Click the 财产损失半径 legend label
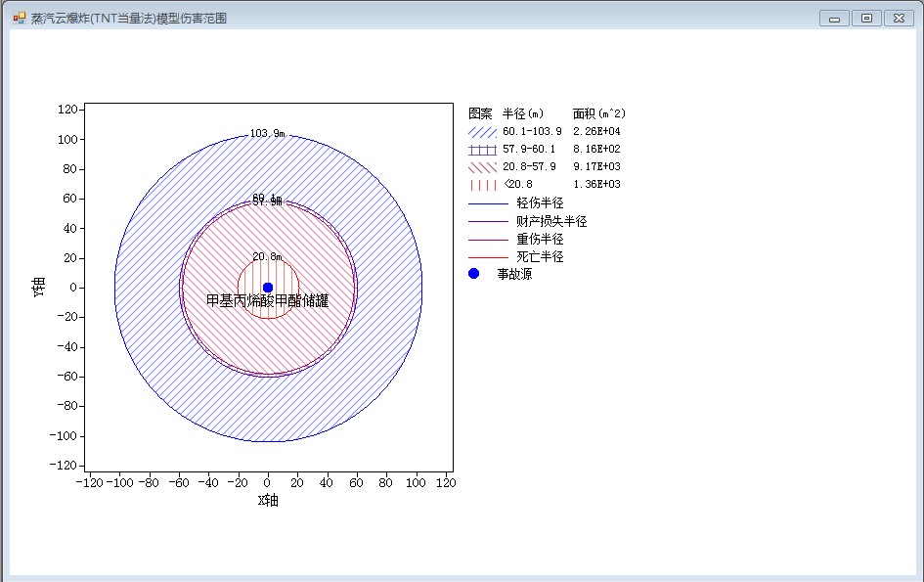 551,221
